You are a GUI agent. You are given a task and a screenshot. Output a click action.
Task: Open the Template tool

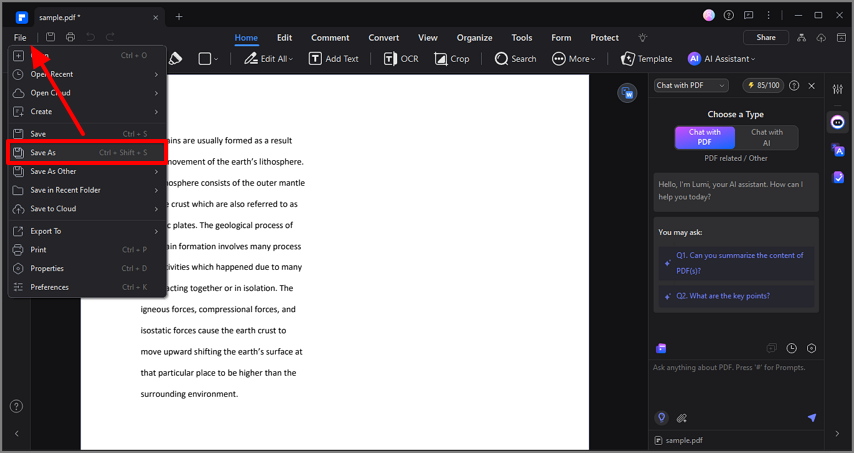coord(646,59)
